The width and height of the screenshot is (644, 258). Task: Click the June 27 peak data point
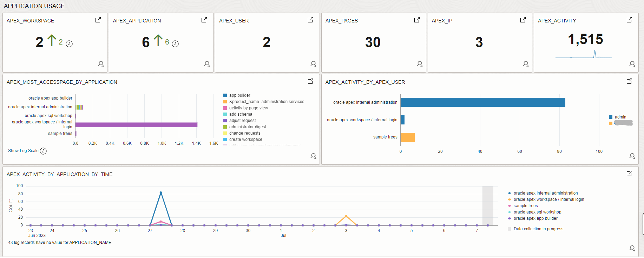(161, 192)
